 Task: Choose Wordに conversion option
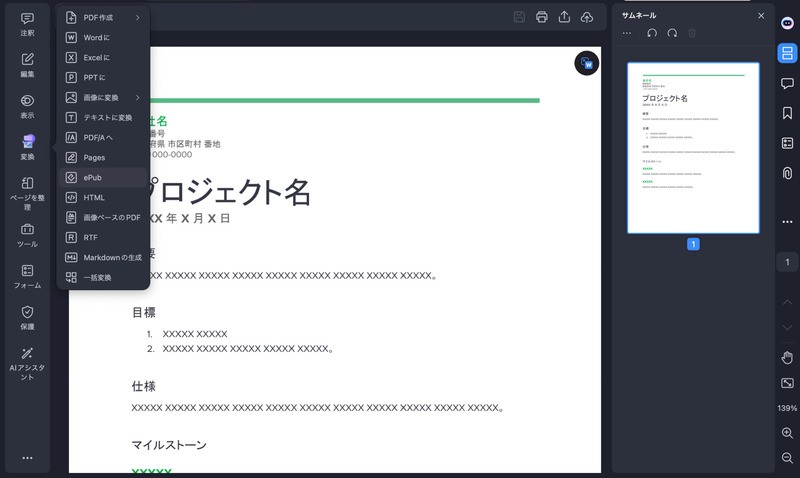click(x=96, y=37)
